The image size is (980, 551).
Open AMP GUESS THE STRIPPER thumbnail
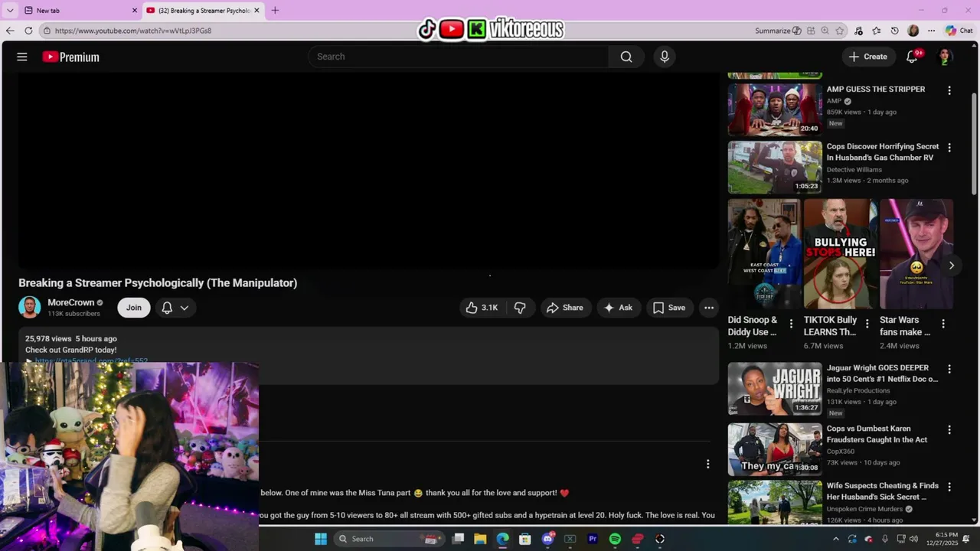tap(775, 109)
